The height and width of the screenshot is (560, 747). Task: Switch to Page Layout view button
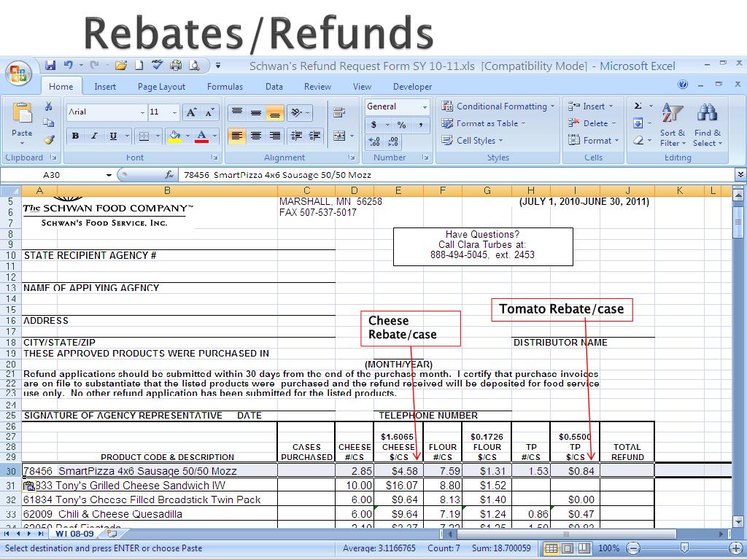[x=568, y=548]
